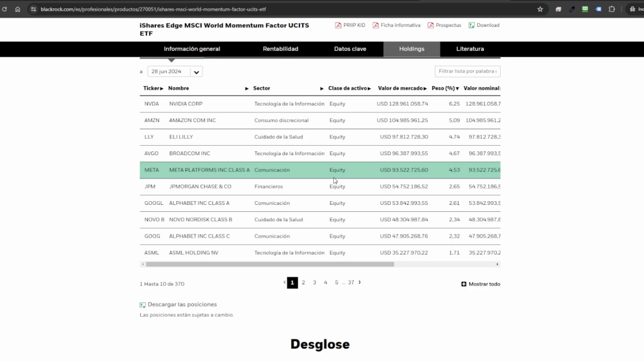The width and height of the screenshot is (644, 362).
Task: Go to the browser home page icon
Action: [x=18, y=9]
